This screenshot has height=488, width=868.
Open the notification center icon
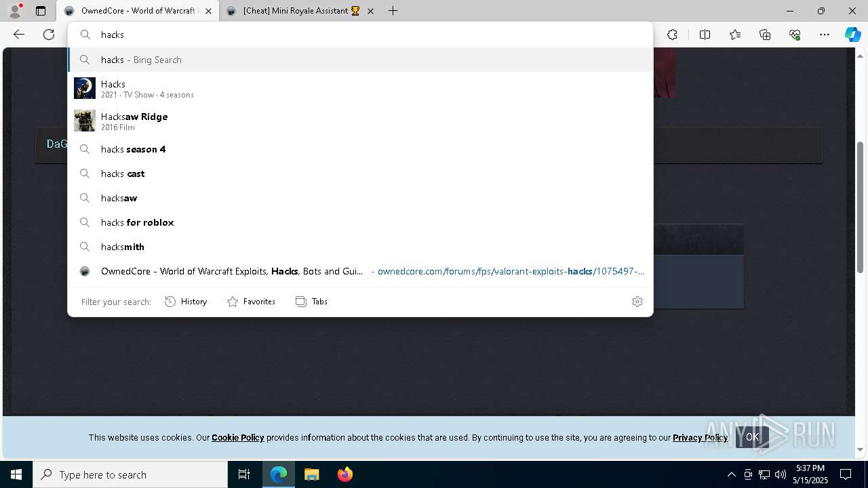point(846,474)
